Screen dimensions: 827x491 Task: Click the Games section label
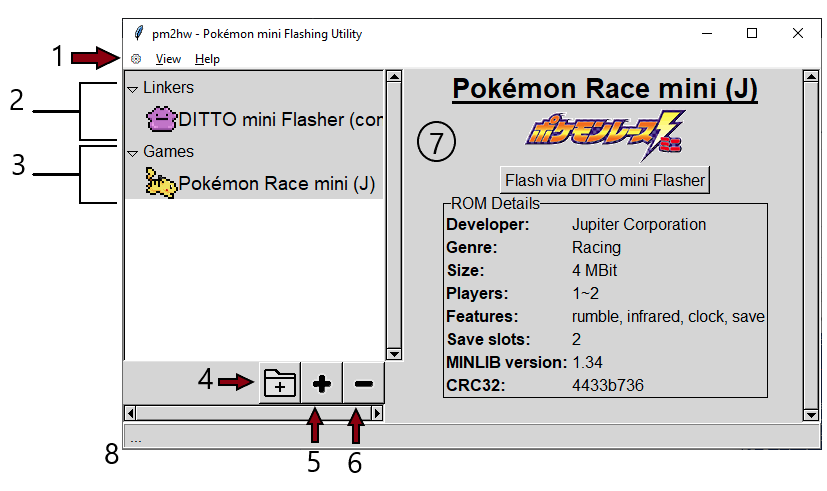[x=168, y=151]
